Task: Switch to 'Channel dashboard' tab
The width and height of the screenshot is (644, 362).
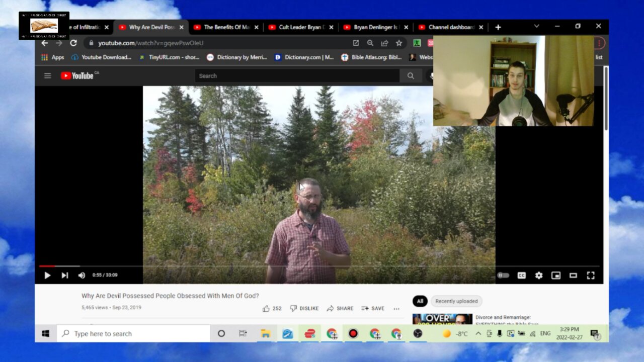Action: click(451, 27)
